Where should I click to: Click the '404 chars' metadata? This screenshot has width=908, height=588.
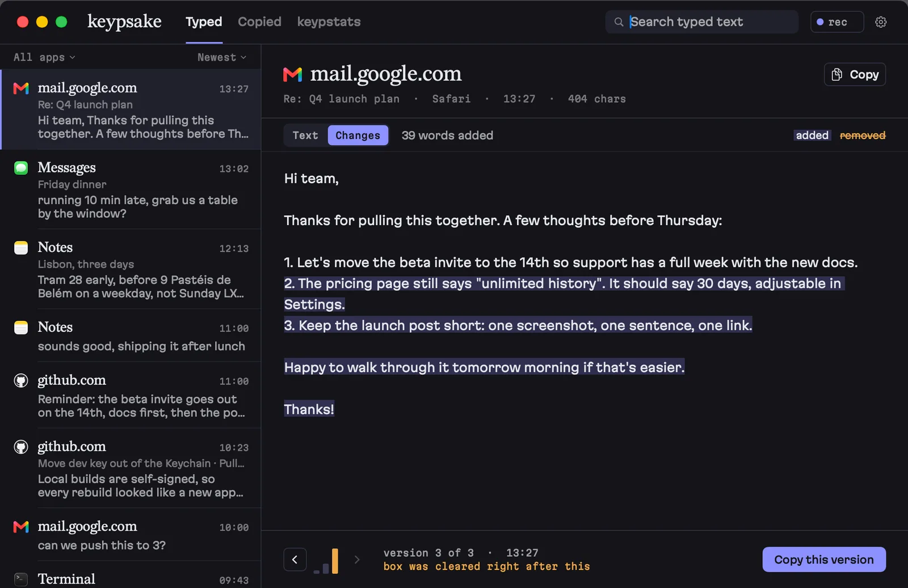pos(596,99)
